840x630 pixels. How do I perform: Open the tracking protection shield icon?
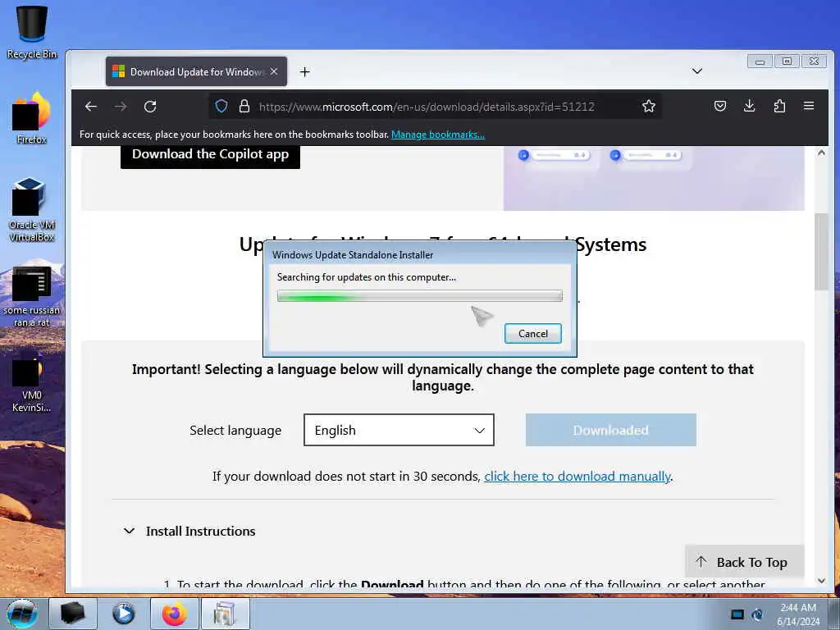(221, 106)
